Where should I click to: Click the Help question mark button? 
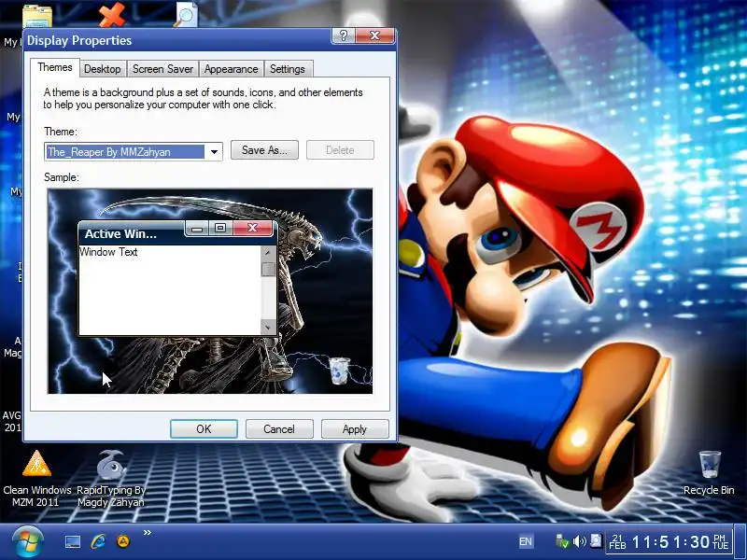pyautogui.click(x=343, y=35)
